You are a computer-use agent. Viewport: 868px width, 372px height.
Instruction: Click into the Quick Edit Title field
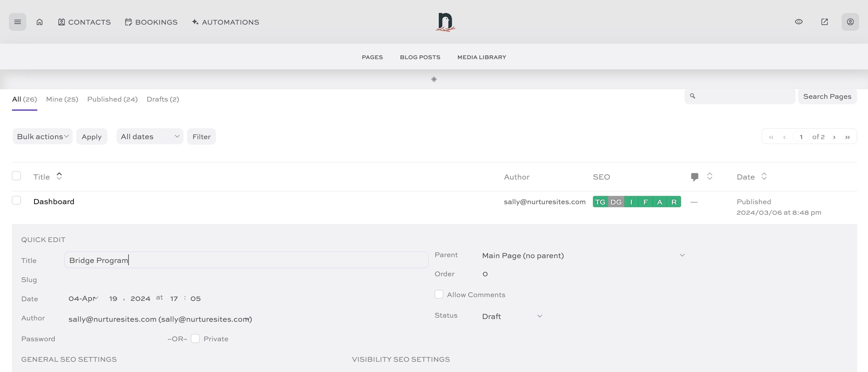(x=246, y=260)
